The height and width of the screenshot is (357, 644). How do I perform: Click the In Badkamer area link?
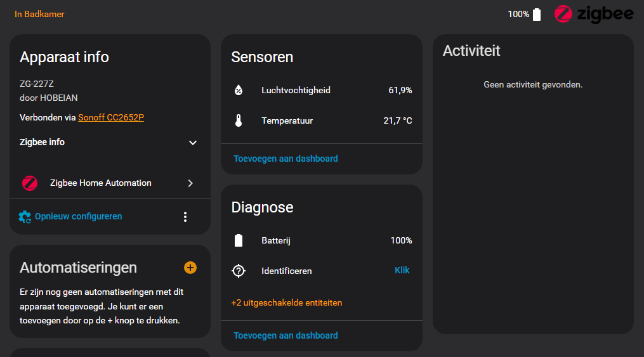point(39,14)
